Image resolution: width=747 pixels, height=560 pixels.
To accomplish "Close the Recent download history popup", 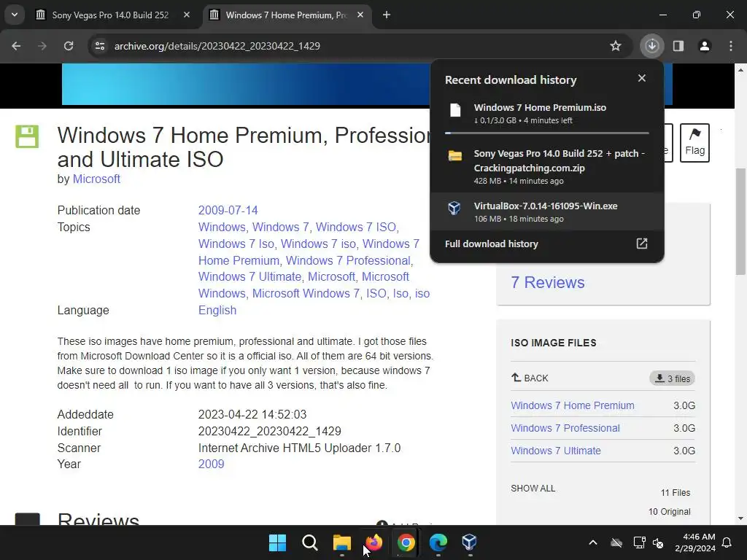I will (x=642, y=78).
